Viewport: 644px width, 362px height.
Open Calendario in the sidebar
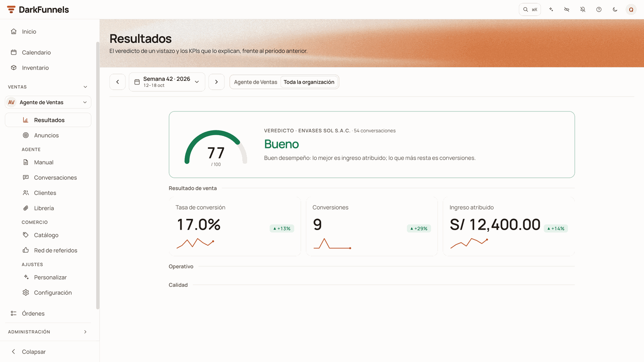[48, 52]
